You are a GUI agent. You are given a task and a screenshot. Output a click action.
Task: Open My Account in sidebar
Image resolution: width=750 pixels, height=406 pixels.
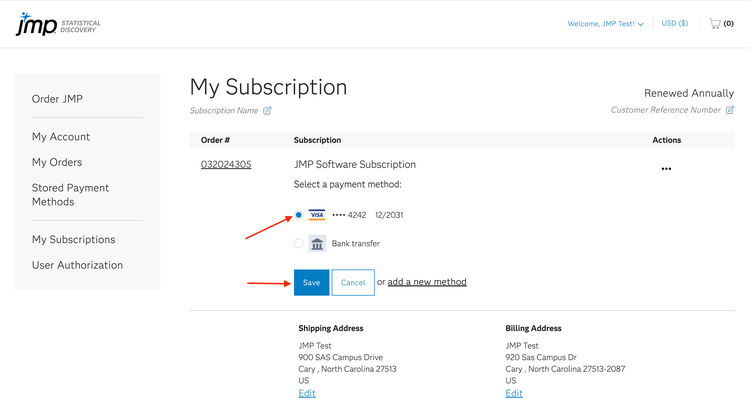pyautogui.click(x=61, y=137)
